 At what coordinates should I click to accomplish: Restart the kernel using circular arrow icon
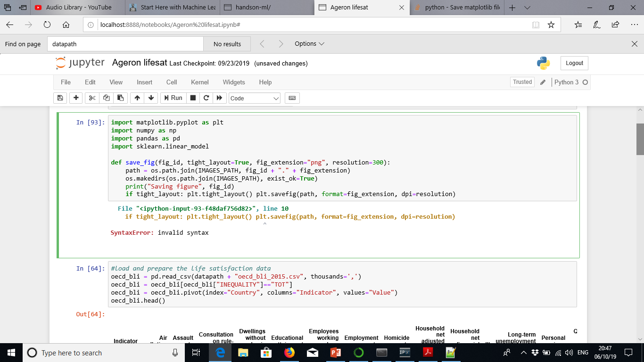point(206,98)
